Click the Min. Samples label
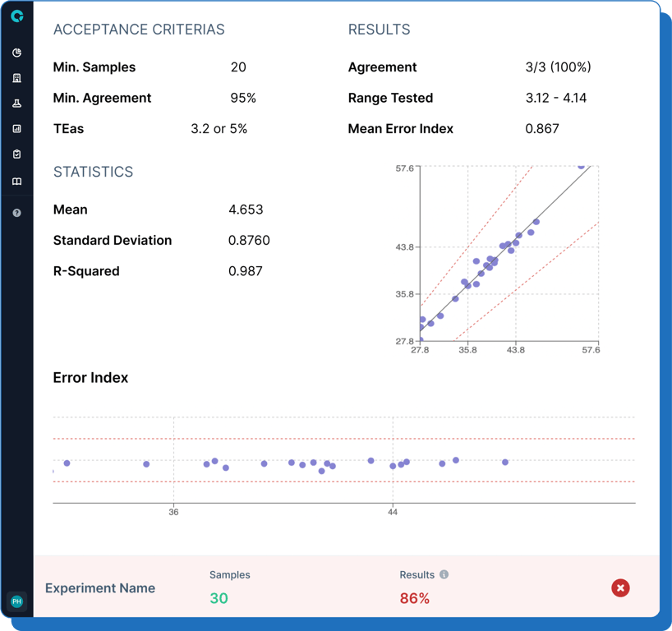Viewport: 672px width, 631px height. (94, 67)
